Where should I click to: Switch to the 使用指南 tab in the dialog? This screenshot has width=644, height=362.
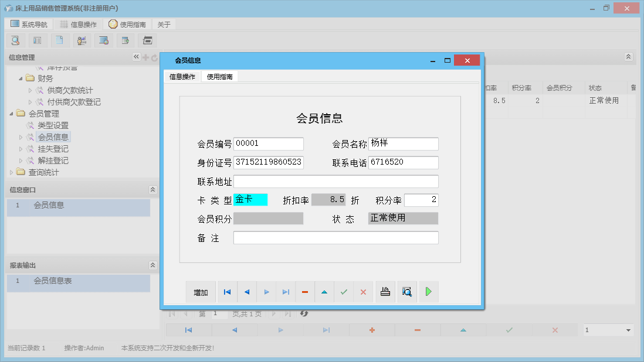(x=218, y=76)
